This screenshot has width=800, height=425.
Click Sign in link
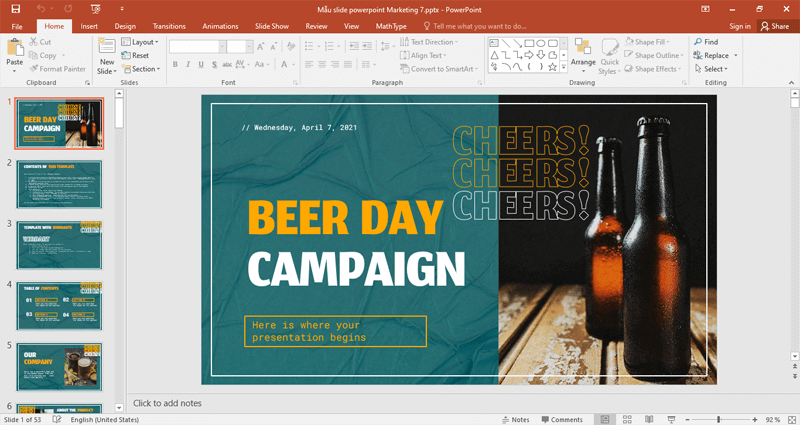[x=740, y=26]
